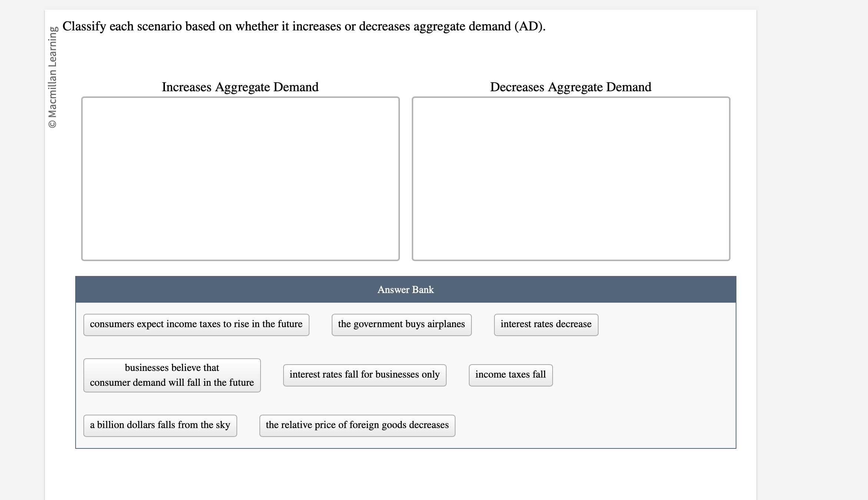This screenshot has height=500, width=868.
Task: Click inside the Decreases Aggregate Demand drop zone
Action: click(x=571, y=178)
